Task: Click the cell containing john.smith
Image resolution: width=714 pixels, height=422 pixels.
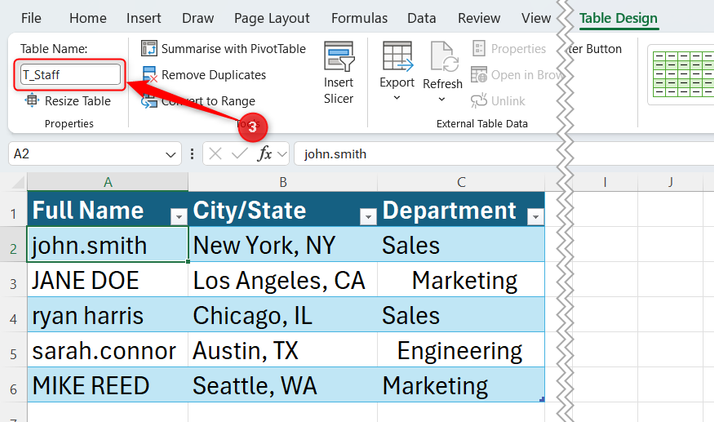Action: (x=107, y=245)
